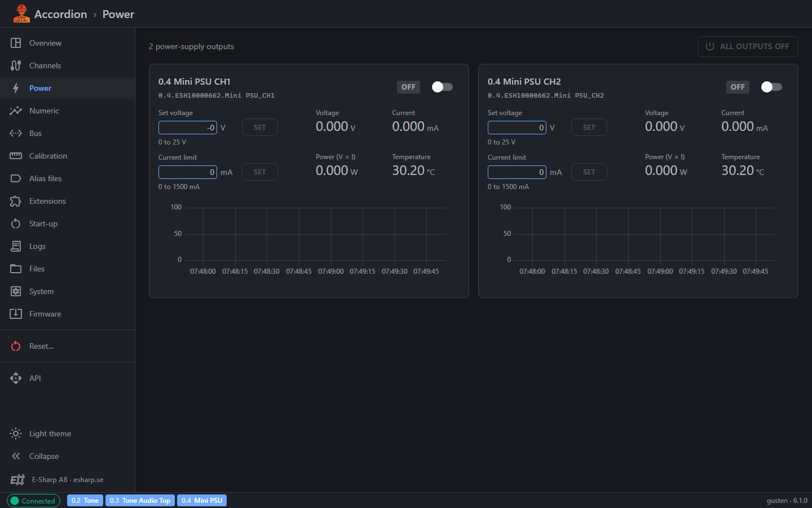Click the Bus sidebar icon
Screen dimensions: 812x508
click(16, 133)
